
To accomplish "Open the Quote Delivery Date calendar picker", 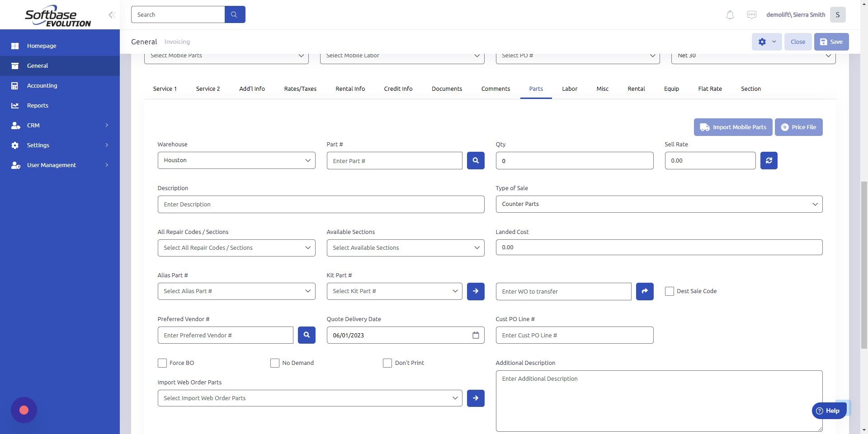I will tap(475, 335).
